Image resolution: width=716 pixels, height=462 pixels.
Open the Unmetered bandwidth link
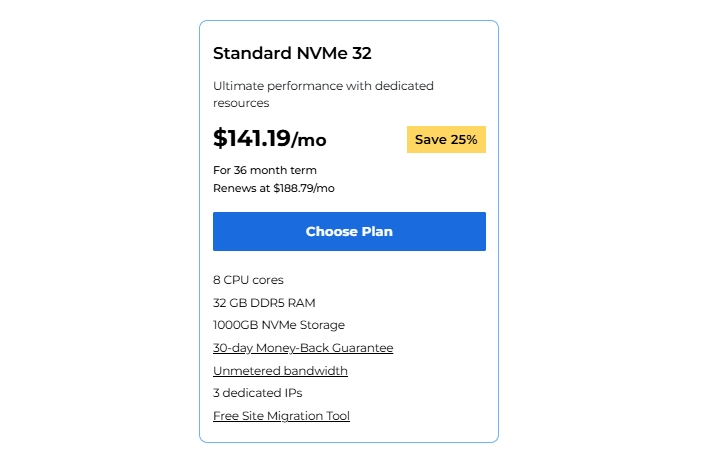pos(280,371)
